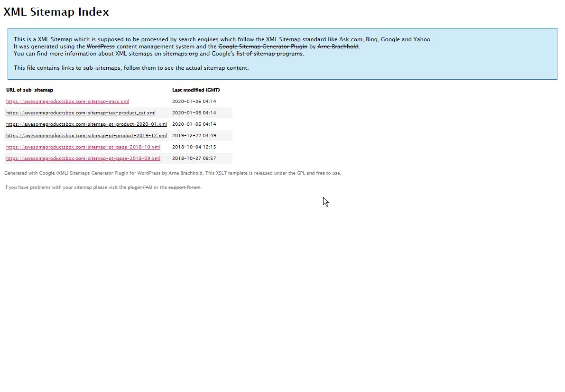Screen dimensions: 565x392
Task: Click the 2020-01-06 04:14 date for sitemap-misc.xml
Action: click(194, 102)
